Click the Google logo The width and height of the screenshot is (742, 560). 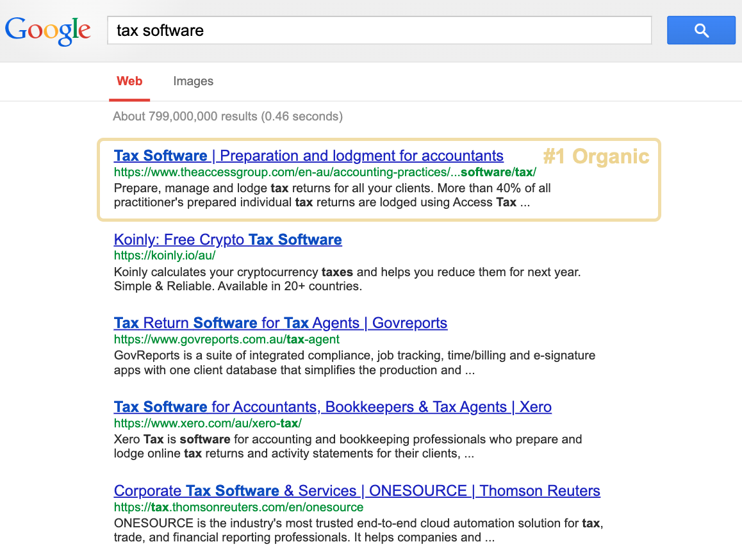coord(48,29)
